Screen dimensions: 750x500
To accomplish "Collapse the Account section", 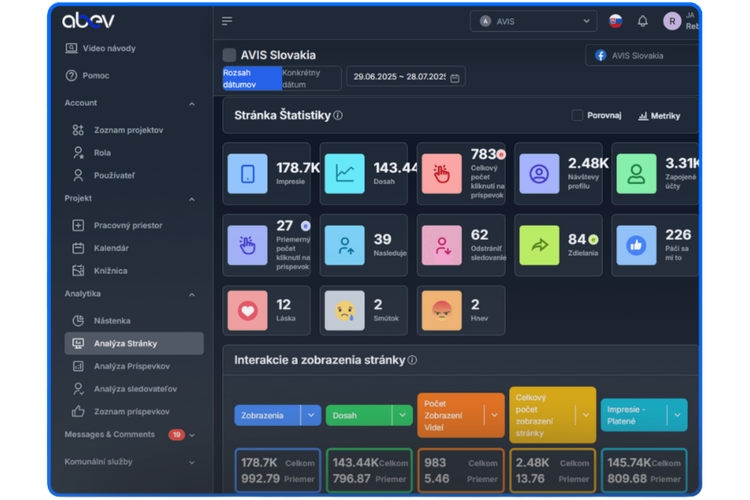I will (x=192, y=103).
